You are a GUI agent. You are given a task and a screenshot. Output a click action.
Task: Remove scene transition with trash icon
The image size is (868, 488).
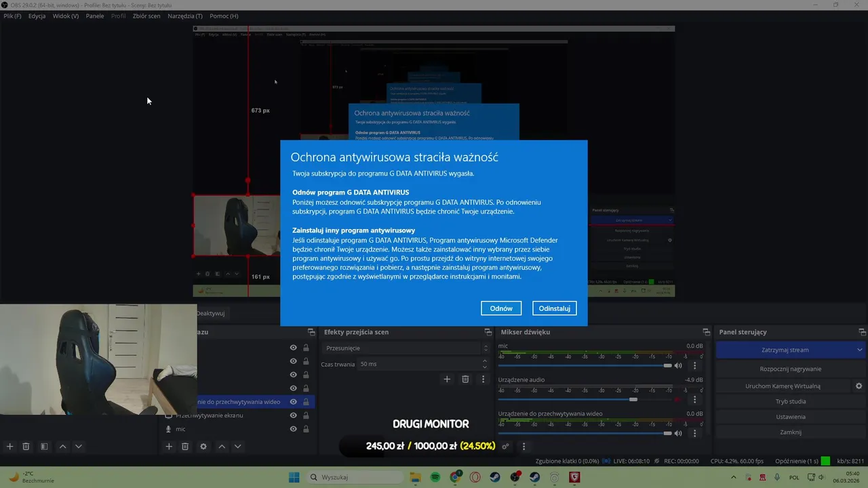tap(465, 379)
